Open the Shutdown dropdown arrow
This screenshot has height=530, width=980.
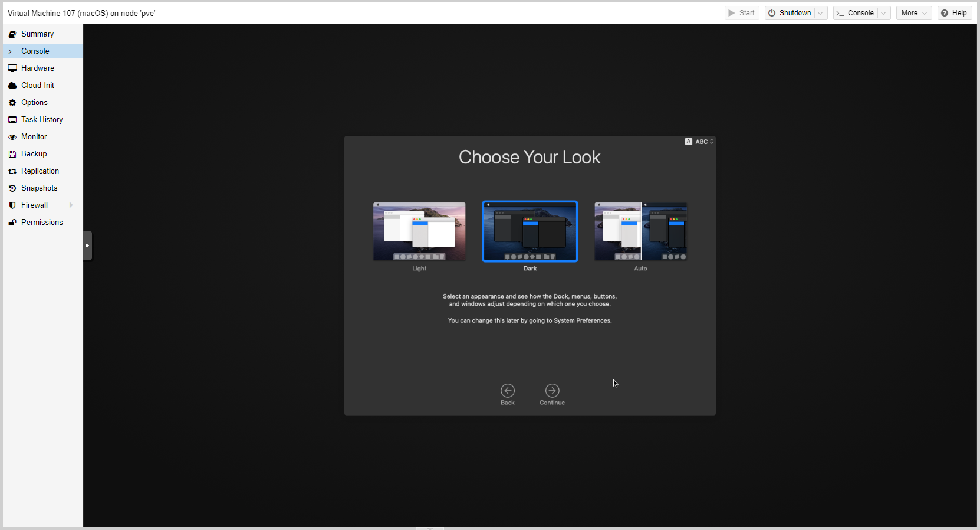(x=821, y=13)
